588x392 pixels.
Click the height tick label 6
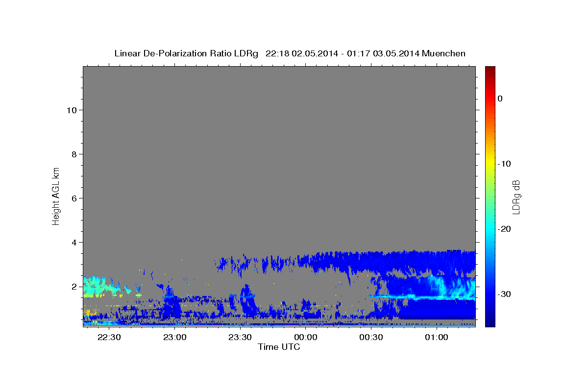pyautogui.click(x=73, y=198)
